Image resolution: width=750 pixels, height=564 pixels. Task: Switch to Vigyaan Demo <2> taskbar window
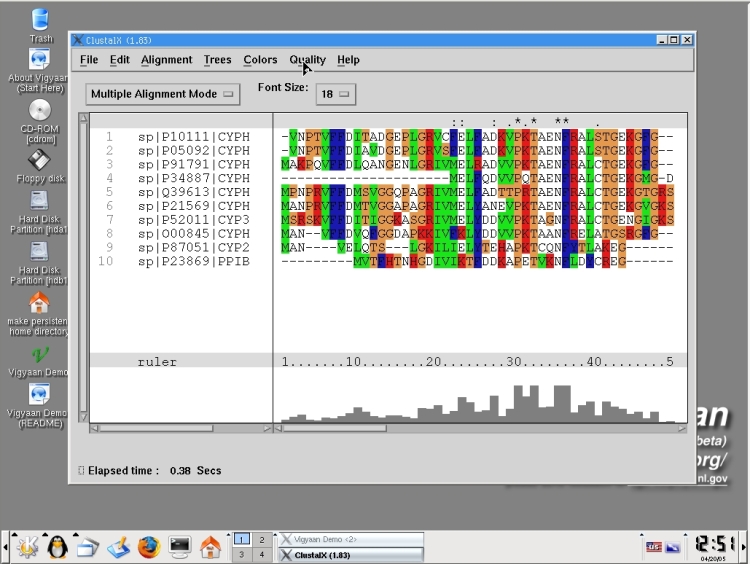[349, 540]
